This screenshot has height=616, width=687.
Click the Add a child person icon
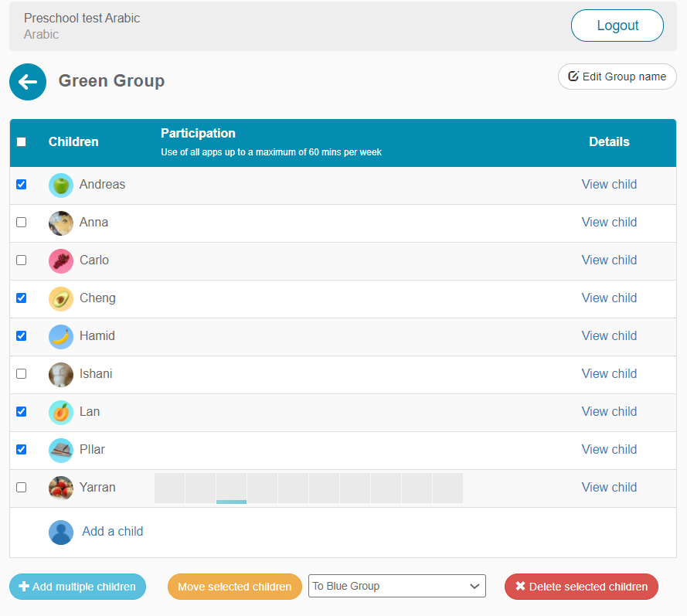[61, 532]
